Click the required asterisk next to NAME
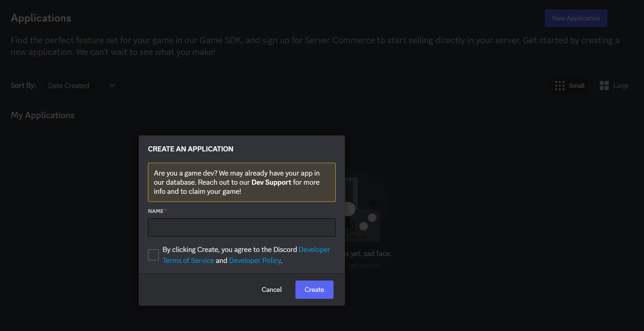 coord(166,210)
